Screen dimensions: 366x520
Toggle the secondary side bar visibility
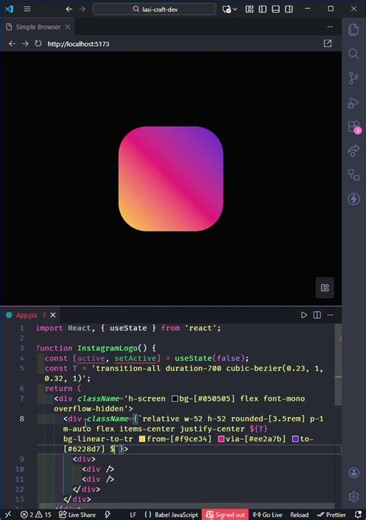click(x=289, y=9)
